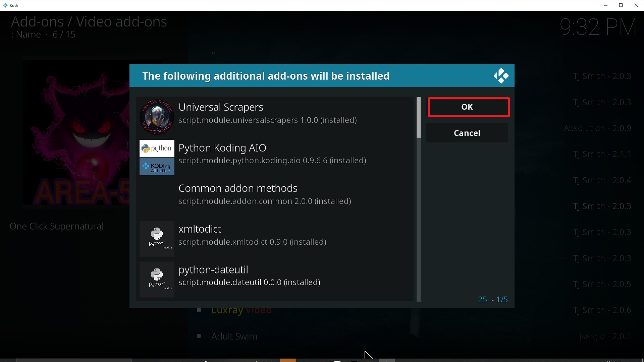Click the Add-ons / Video add-ons breadcrumb heading
This screenshot has width=644, height=362.
click(89, 22)
